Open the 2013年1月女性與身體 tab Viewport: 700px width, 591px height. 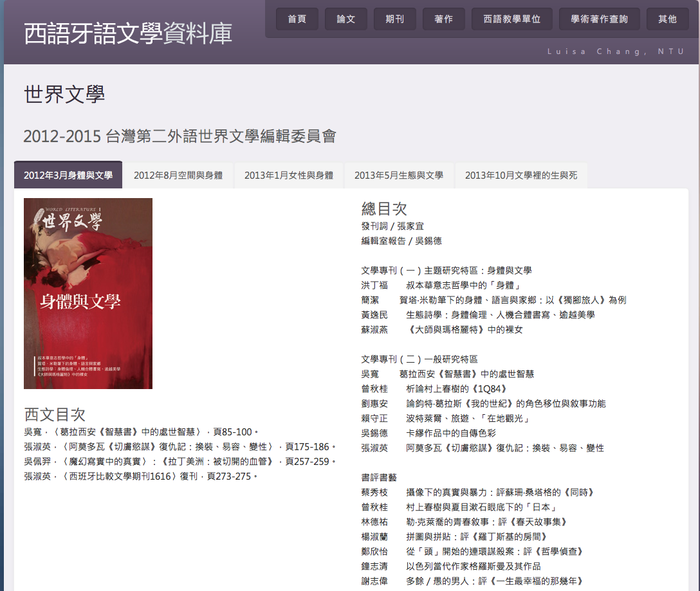[289, 175]
